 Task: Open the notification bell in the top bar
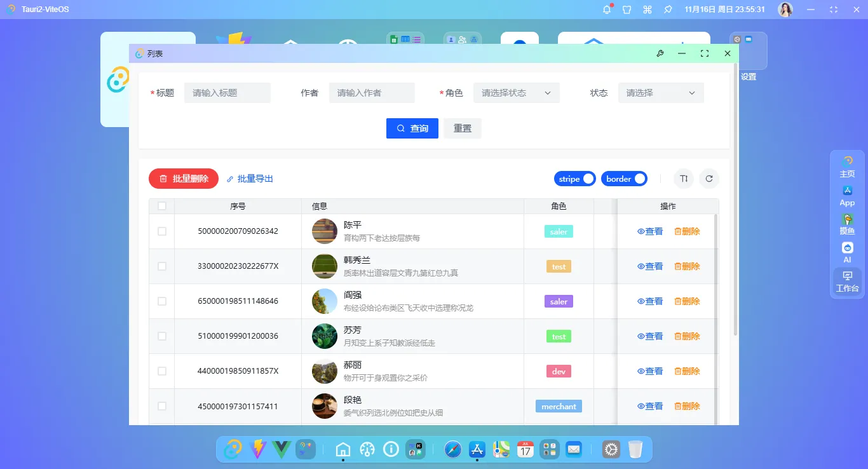[x=606, y=10]
